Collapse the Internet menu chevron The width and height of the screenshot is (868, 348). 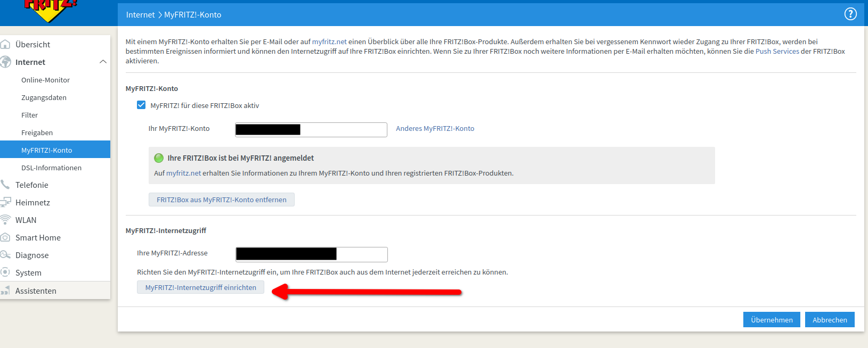pos(103,62)
